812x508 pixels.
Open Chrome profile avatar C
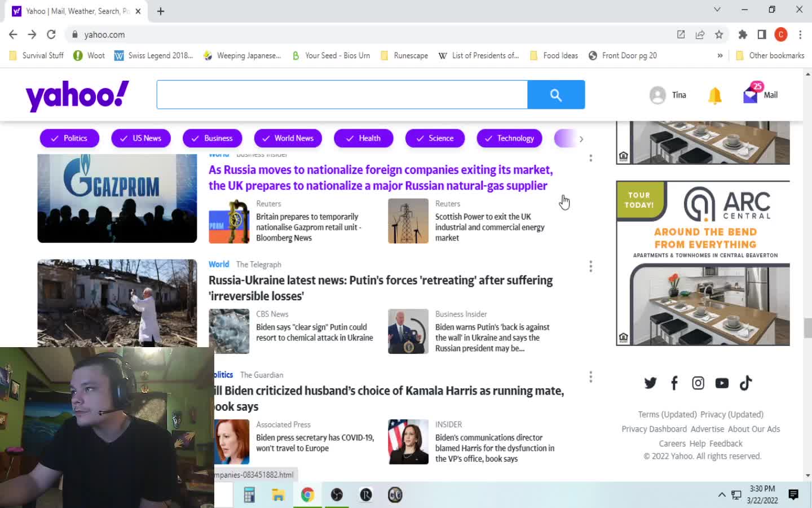coord(781,34)
